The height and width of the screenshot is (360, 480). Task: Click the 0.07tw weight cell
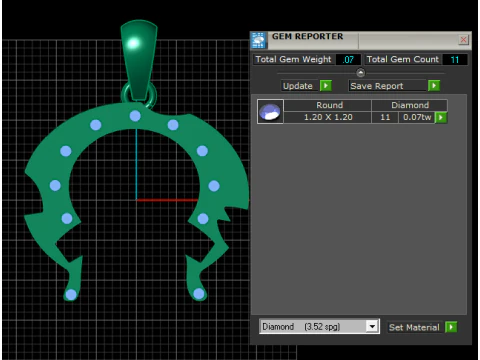tap(417, 117)
